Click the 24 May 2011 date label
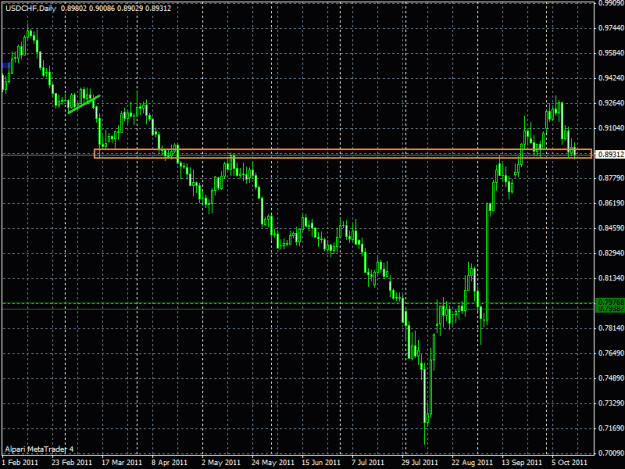Viewport: 625px width, 469px height. (x=273, y=462)
